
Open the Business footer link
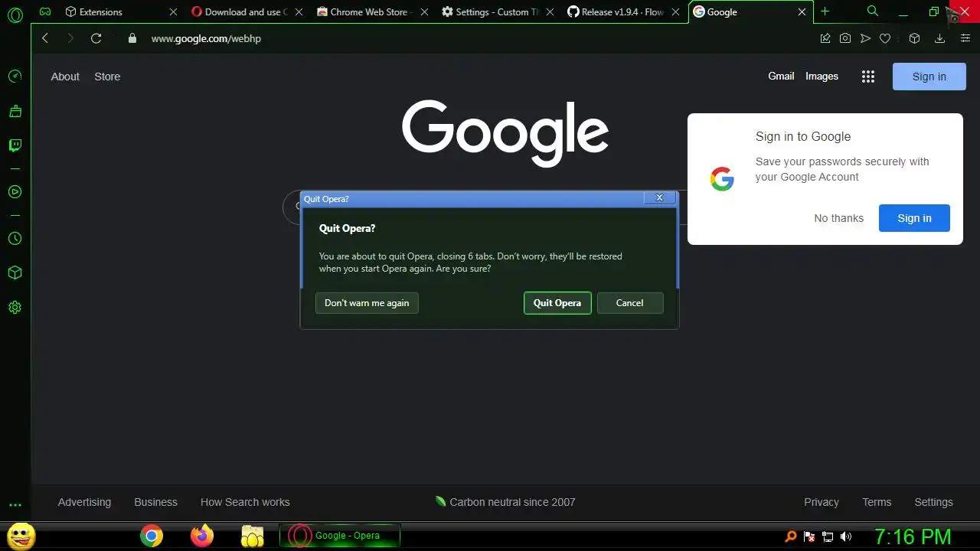155,502
